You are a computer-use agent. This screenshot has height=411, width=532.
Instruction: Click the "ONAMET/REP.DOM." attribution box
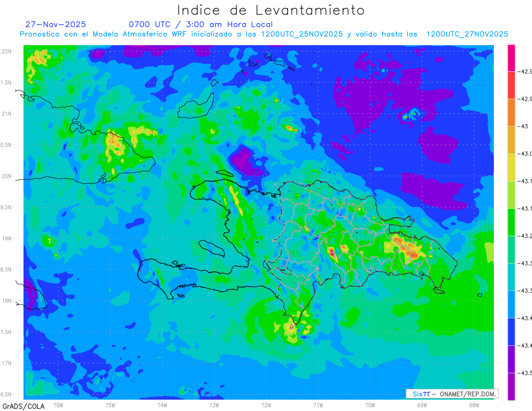click(x=451, y=394)
